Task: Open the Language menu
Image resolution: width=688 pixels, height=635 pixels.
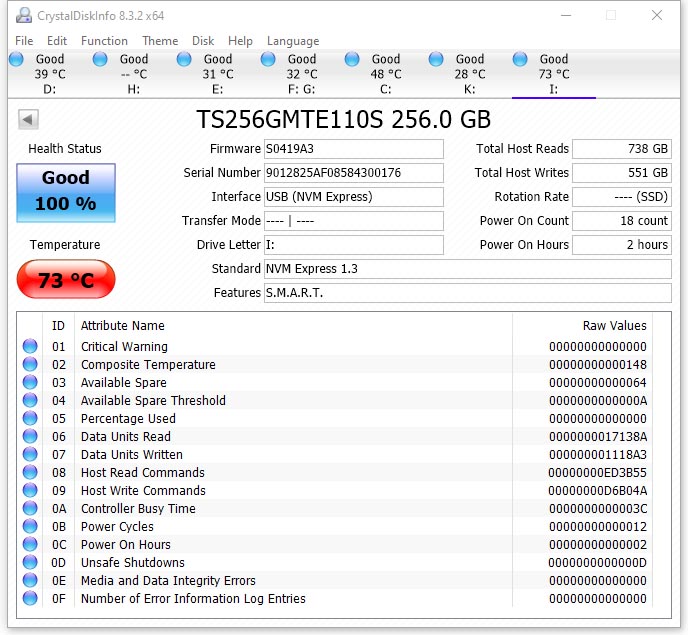Action: point(293,41)
